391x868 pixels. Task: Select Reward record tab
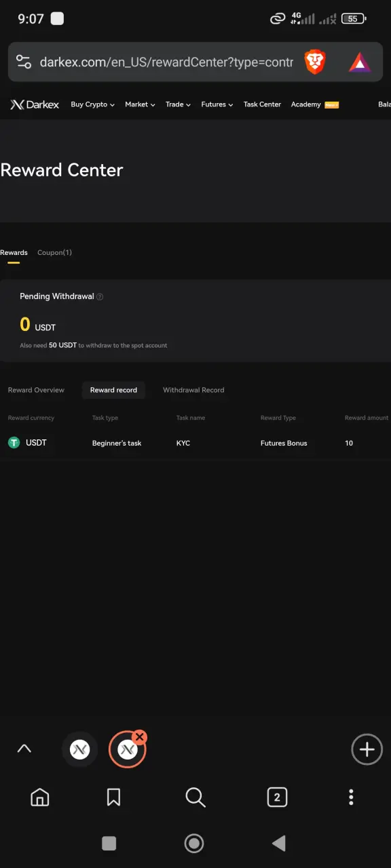click(113, 390)
